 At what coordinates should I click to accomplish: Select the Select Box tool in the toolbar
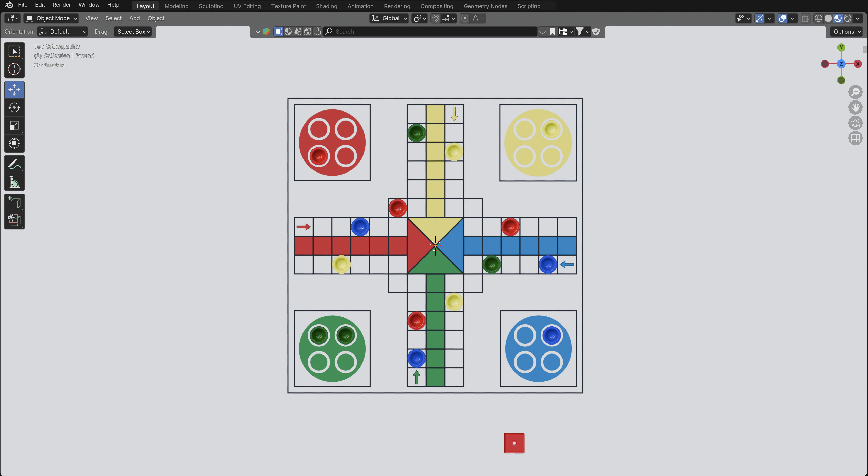pyautogui.click(x=14, y=51)
